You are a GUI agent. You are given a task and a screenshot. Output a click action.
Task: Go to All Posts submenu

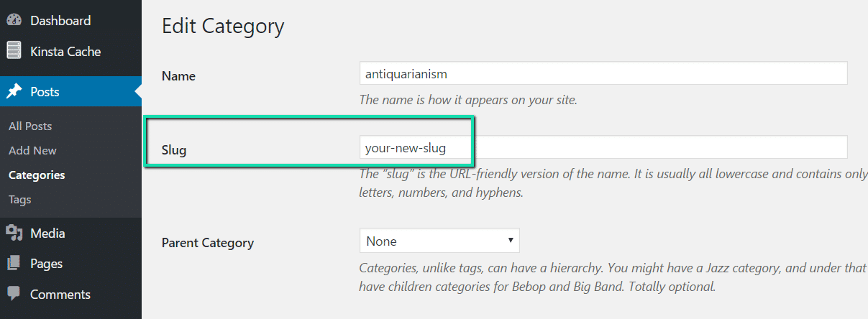click(30, 126)
